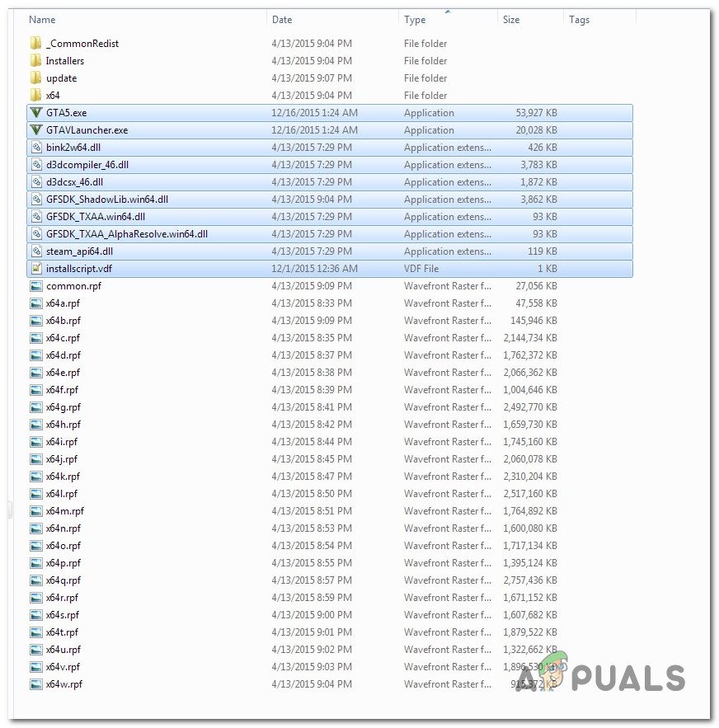719x728 pixels.
Task: Open the x64 folder icon
Action: tap(35, 95)
